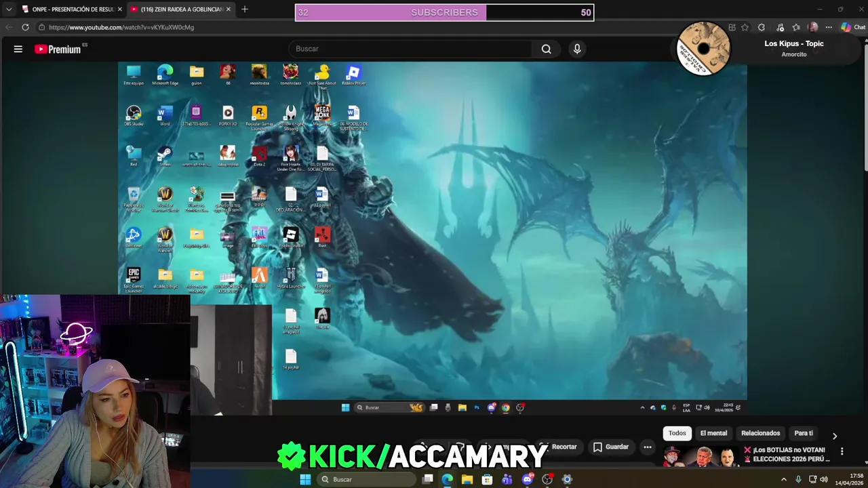This screenshot has height=488, width=868.
Task: Click Epic Games Launcher icon in video
Action: point(134,279)
